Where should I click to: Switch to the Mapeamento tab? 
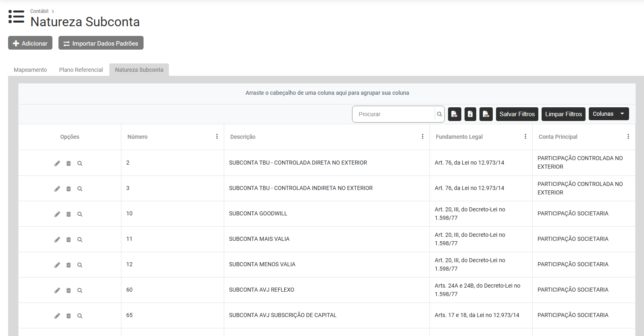point(30,70)
